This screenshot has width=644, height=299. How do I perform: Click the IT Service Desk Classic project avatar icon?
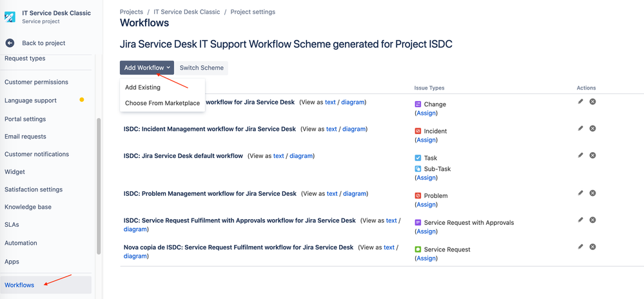point(10,17)
